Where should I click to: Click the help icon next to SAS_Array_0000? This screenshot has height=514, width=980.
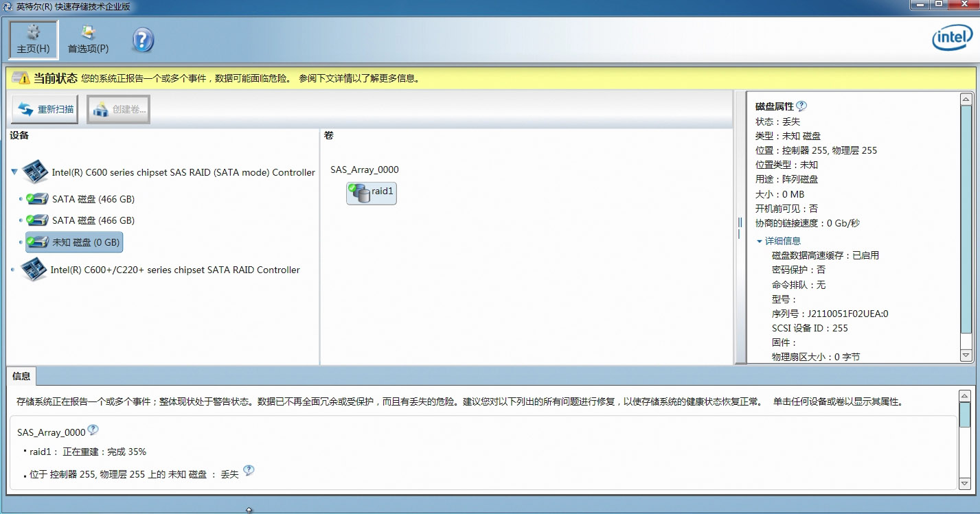point(93,429)
